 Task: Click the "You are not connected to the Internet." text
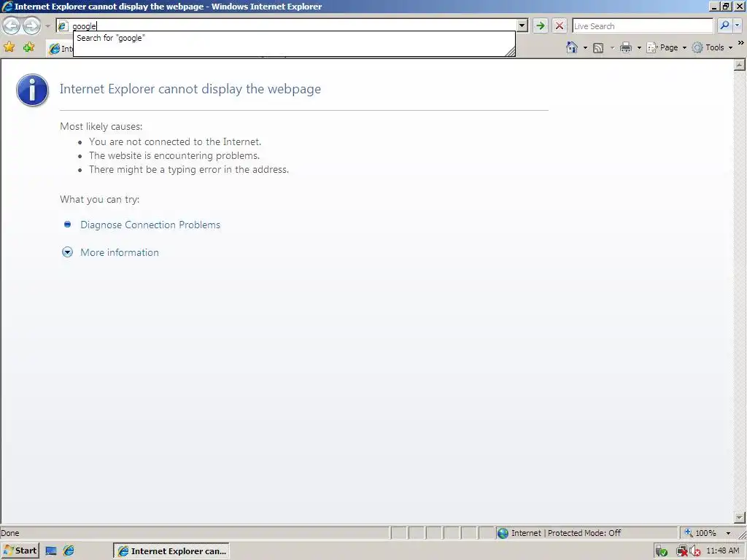175,141
